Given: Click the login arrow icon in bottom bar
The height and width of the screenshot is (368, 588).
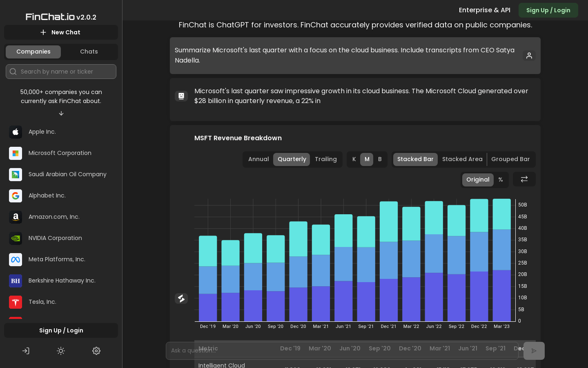Looking at the screenshot, I should 26,351.
